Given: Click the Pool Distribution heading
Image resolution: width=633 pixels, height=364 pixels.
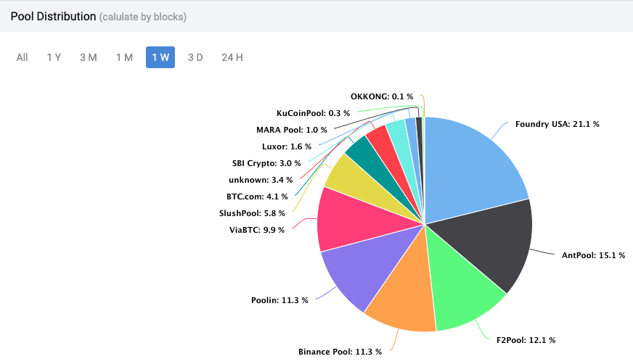Looking at the screenshot, I should tap(53, 17).
